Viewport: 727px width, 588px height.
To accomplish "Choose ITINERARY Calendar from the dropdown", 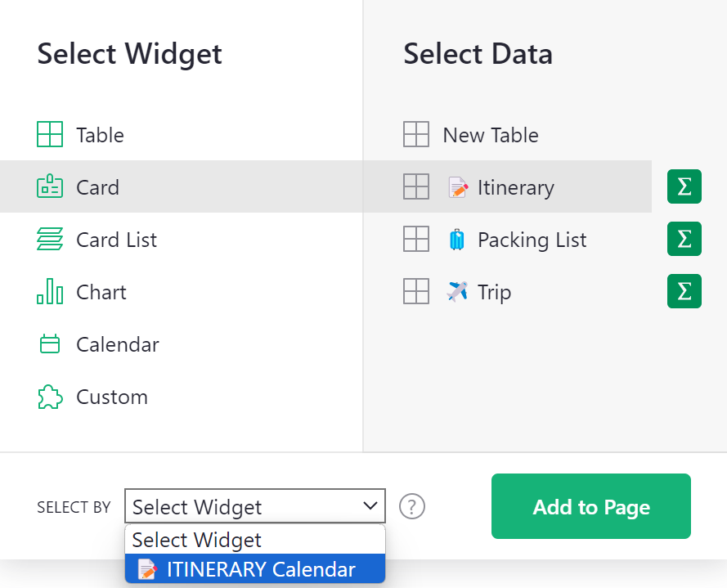I will point(254,568).
